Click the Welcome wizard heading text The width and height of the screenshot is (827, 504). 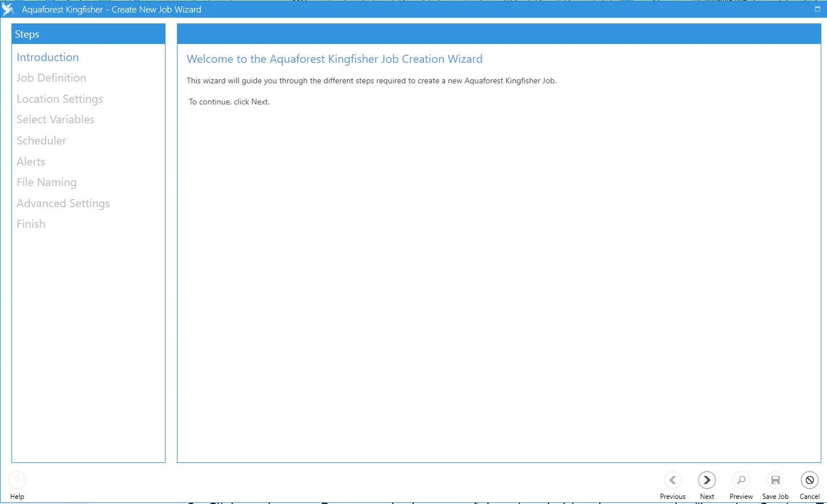334,59
